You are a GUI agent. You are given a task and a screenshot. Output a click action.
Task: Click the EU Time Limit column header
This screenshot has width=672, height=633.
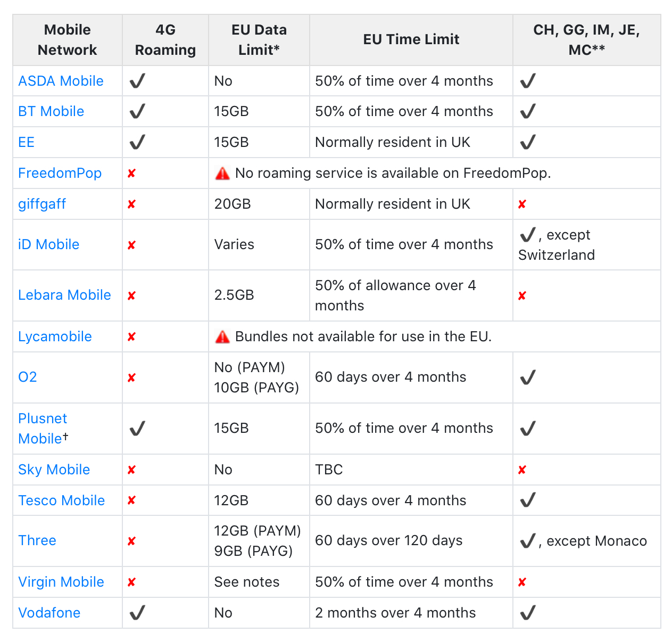point(411,39)
